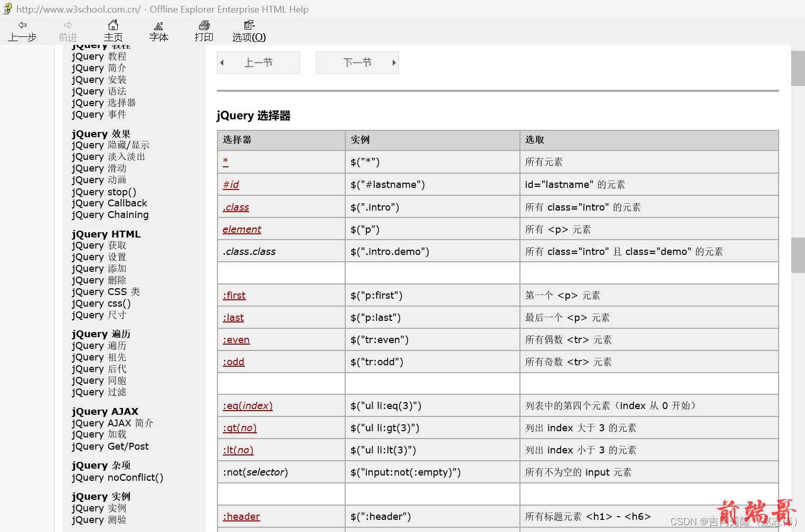The width and height of the screenshot is (805, 532).
Task: Open the :last selector link
Action: [233, 318]
